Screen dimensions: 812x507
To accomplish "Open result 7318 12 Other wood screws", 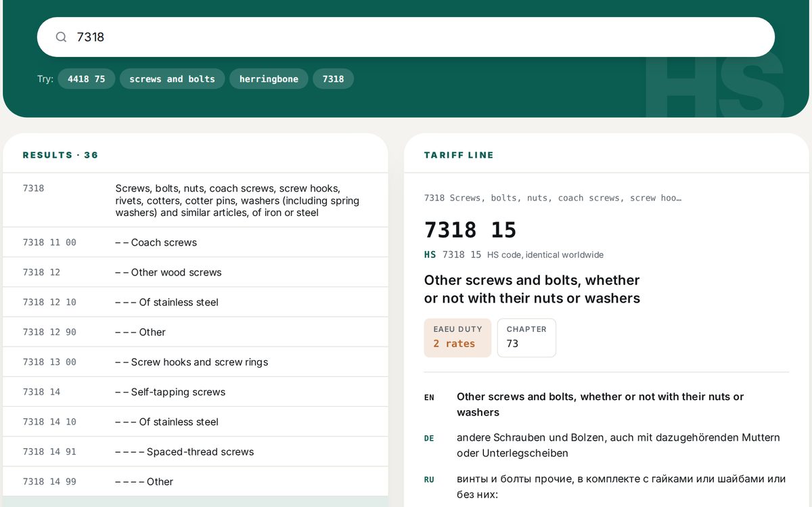I will click(196, 272).
